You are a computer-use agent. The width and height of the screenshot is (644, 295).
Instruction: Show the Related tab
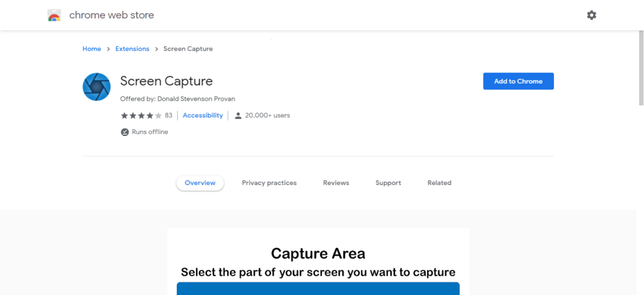439,183
